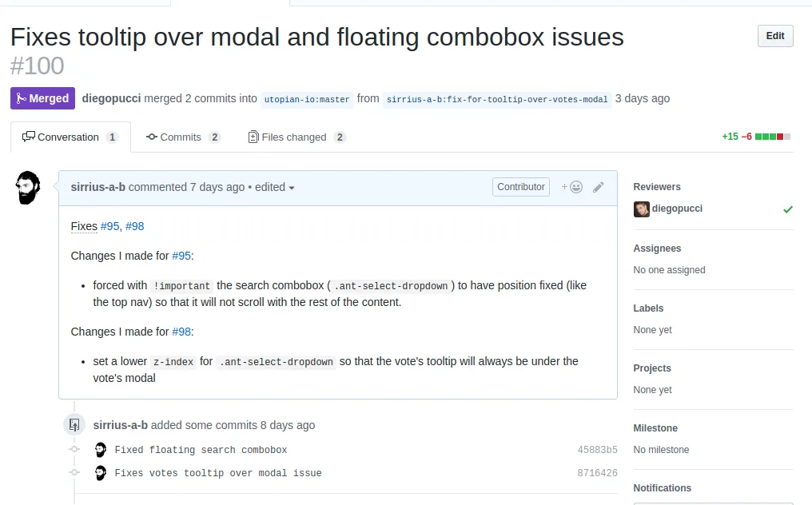Viewport: 812px width, 505px height.
Task: Click avatar next to Fixes votes tooltip commit
Action: pos(101,473)
